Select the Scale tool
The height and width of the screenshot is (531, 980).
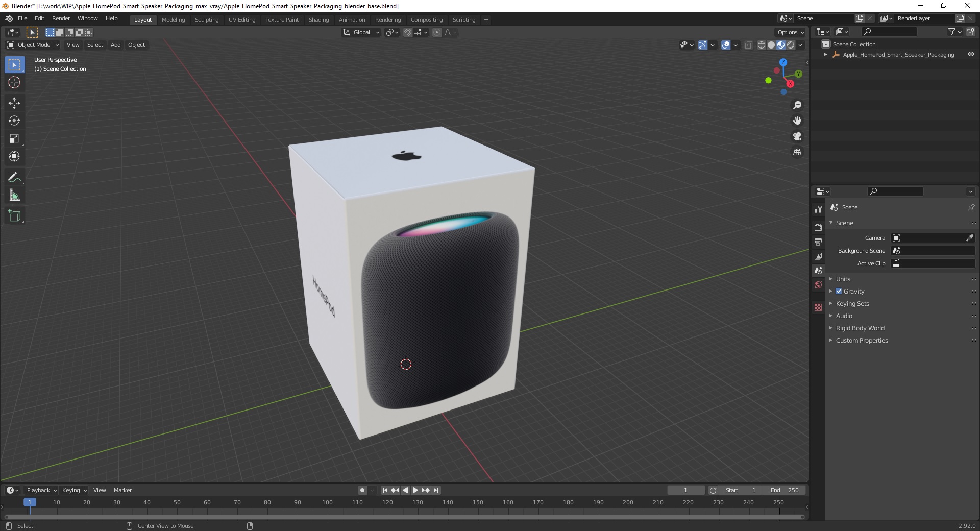pyautogui.click(x=14, y=138)
